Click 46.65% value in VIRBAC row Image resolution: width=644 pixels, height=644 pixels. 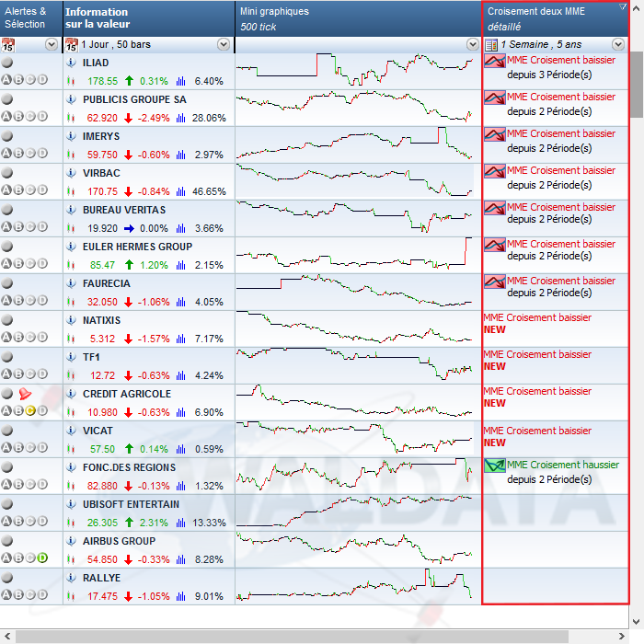pyautogui.click(x=209, y=191)
